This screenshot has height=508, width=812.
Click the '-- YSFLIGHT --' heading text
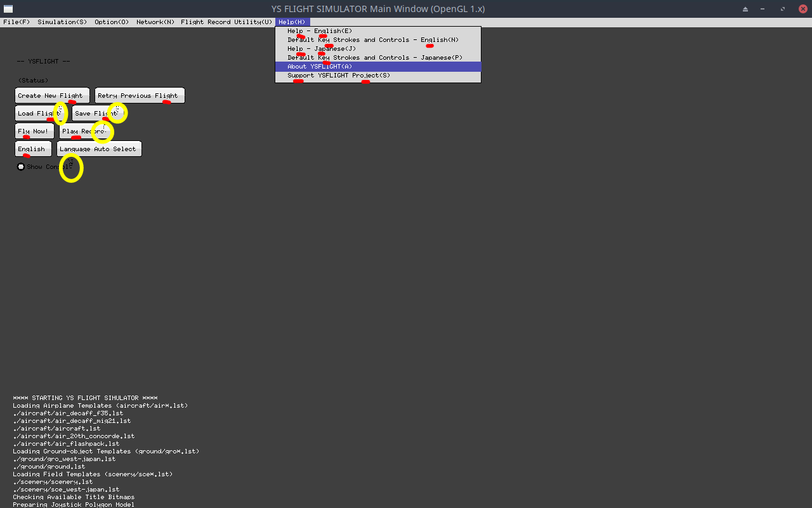coord(43,62)
